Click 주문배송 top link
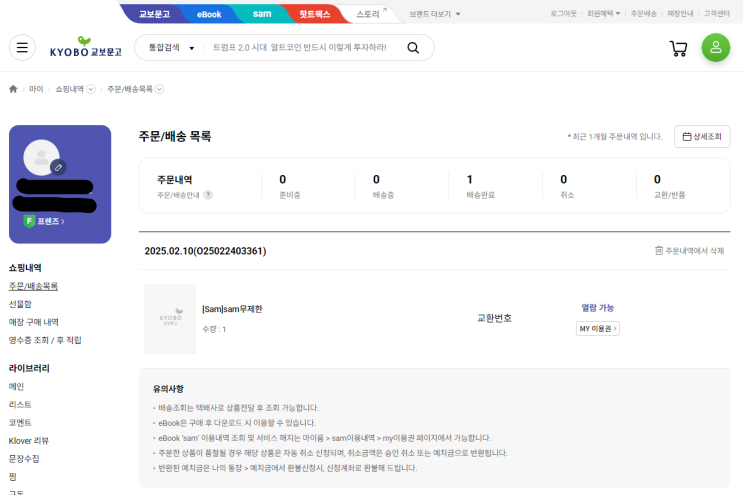Screen dimensions: 743x495 [643, 13]
